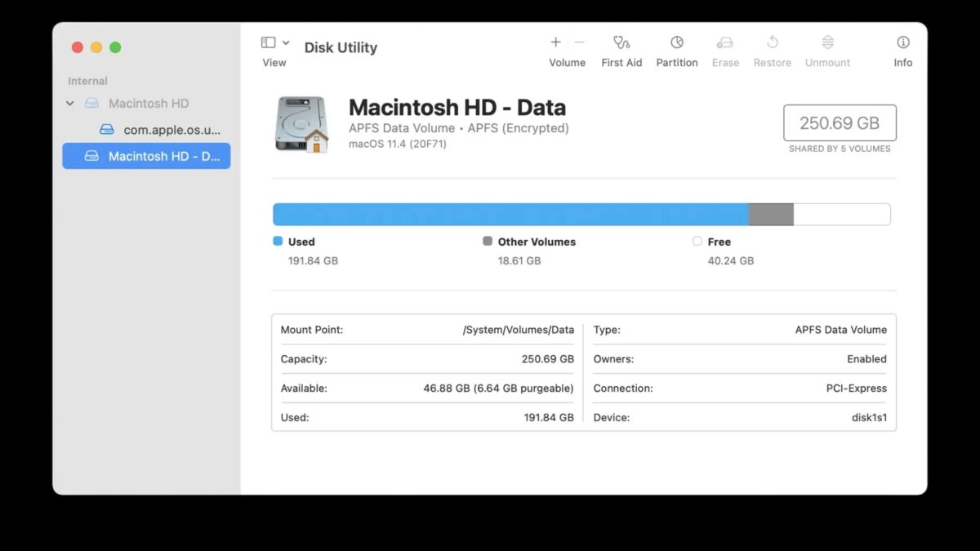
Task: Click the large hard drive icon
Action: tap(301, 124)
